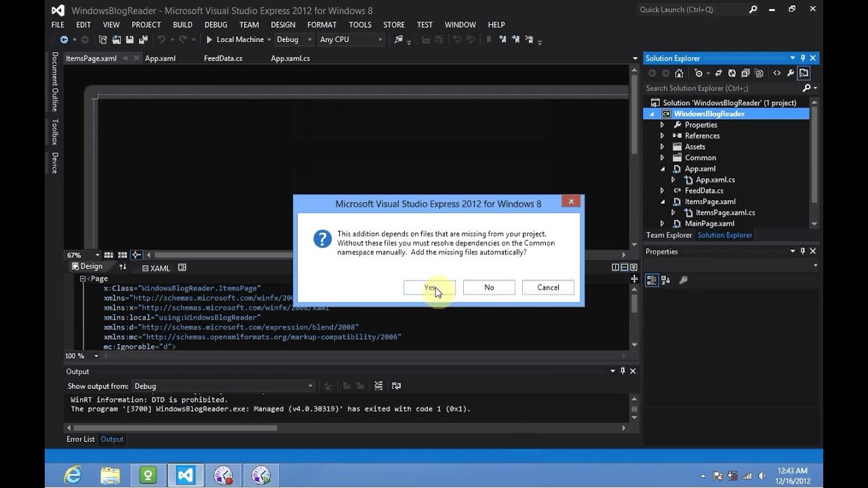Switch to Error List tab
This screenshot has width=868, height=488.
click(81, 439)
